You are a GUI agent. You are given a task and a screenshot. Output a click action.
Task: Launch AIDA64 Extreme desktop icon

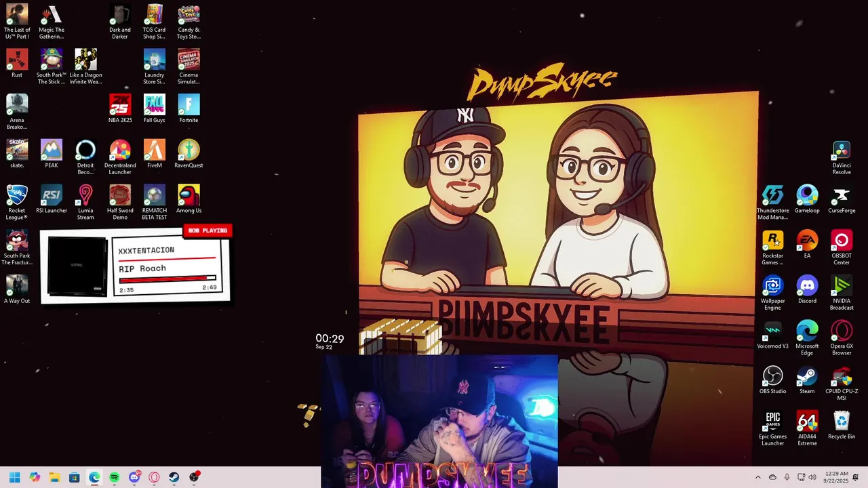(807, 428)
